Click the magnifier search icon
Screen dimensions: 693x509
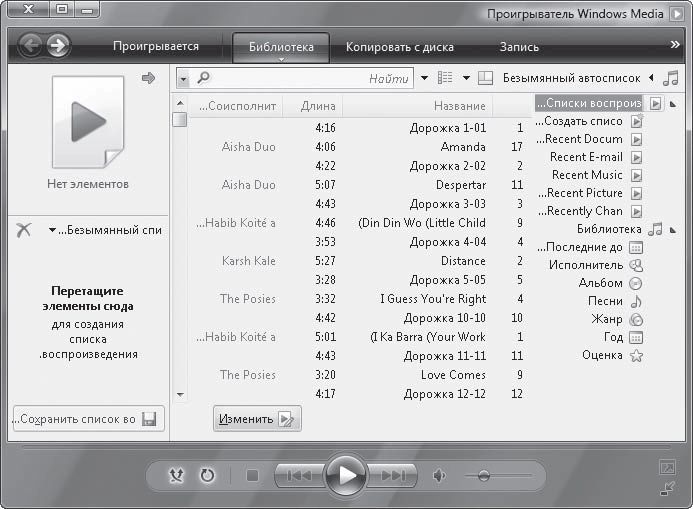point(203,78)
